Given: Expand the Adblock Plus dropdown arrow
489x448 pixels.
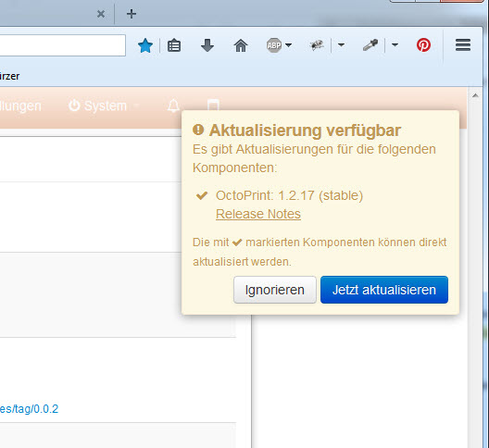Looking at the screenshot, I should (289, 45).
